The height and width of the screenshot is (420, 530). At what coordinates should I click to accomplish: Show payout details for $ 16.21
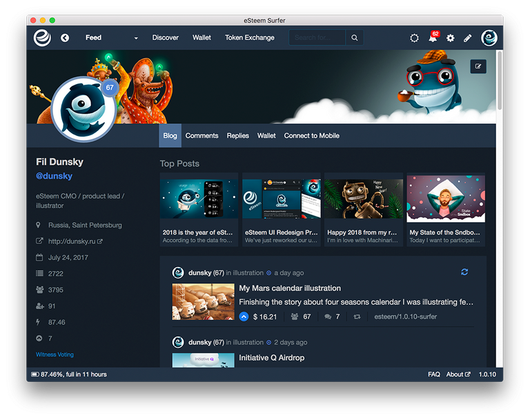(265, 317)
